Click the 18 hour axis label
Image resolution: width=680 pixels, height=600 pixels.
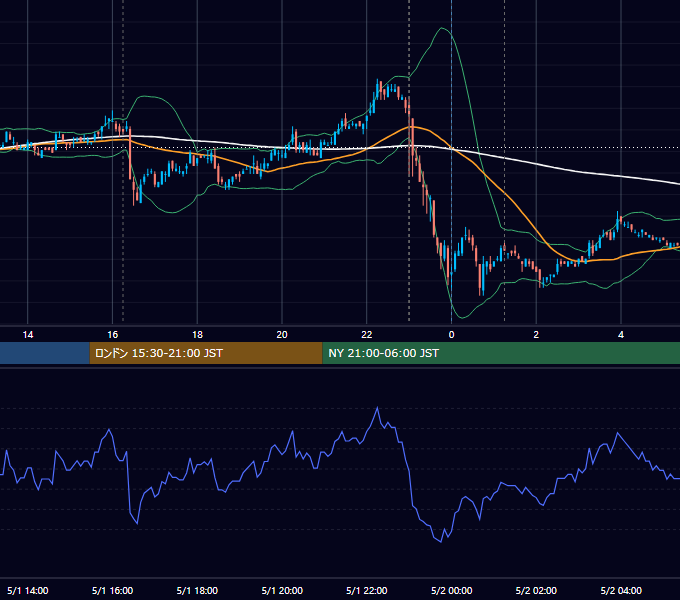tap(197, 335)
